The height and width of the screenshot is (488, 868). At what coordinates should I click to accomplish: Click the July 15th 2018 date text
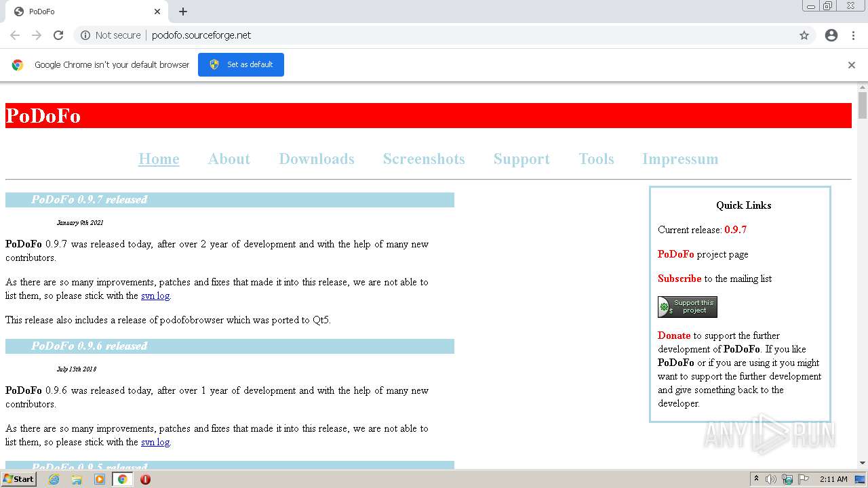coord(77,369)
